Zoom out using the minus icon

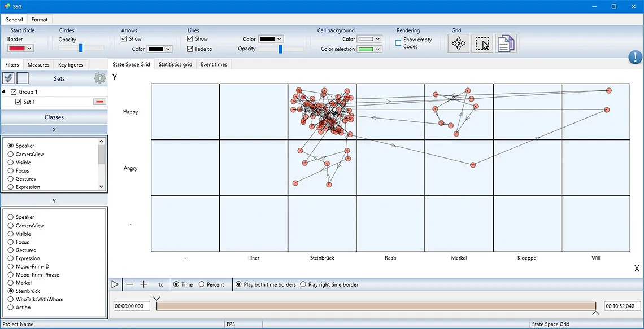tap(129, 284)
